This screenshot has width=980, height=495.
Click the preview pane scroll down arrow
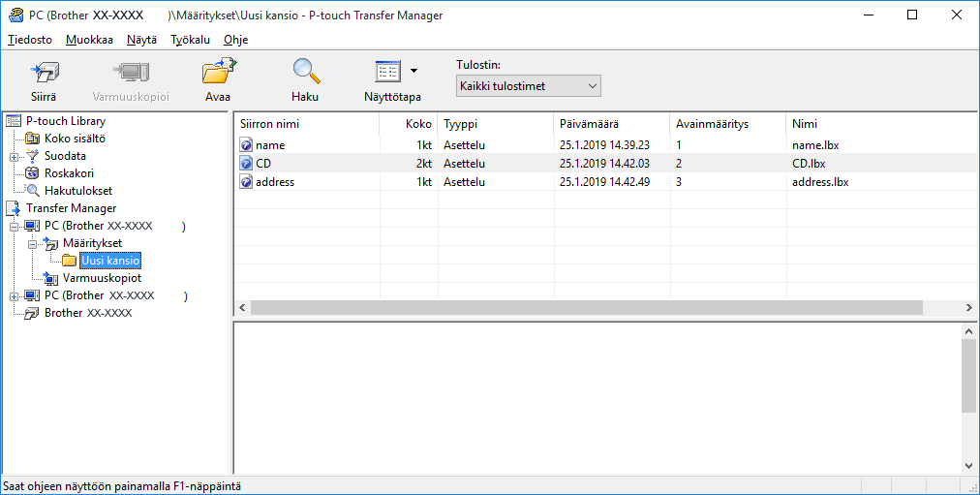click(x=968, y=466)
